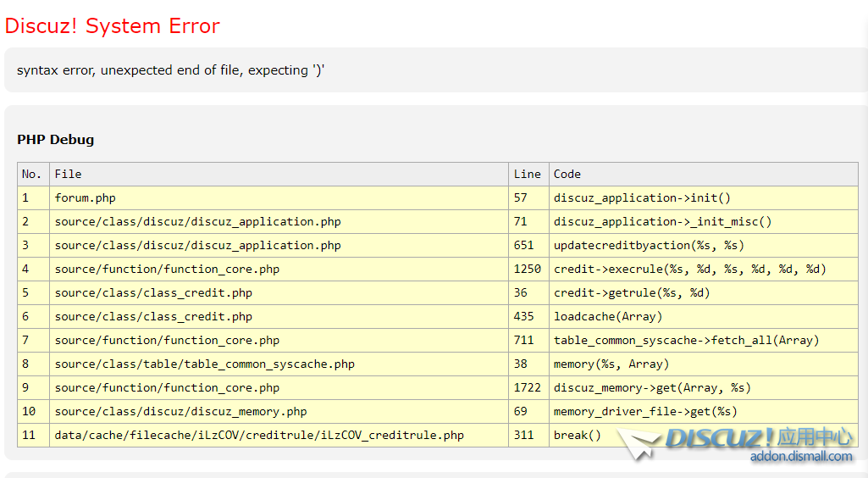
Task: Click line number 38 cell
Action: [528, 364]
